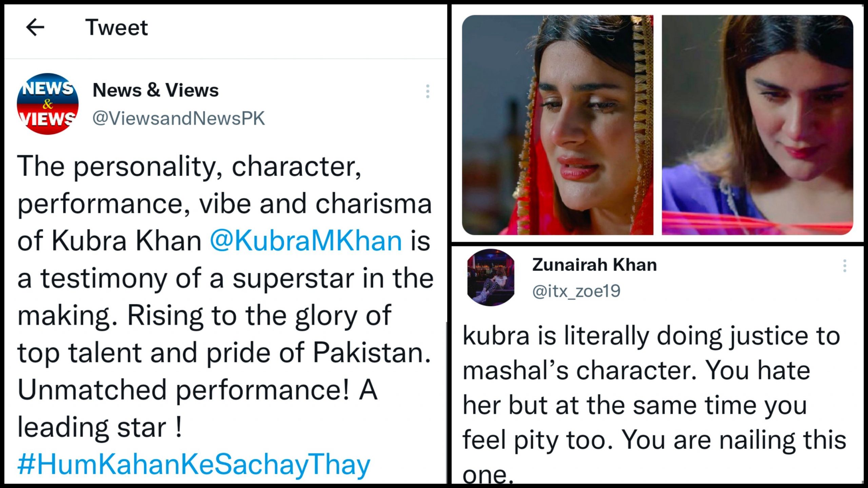Screen dimensions: 868x488
Task: Open News & Views tweet options menu
Action: (428, 91)
